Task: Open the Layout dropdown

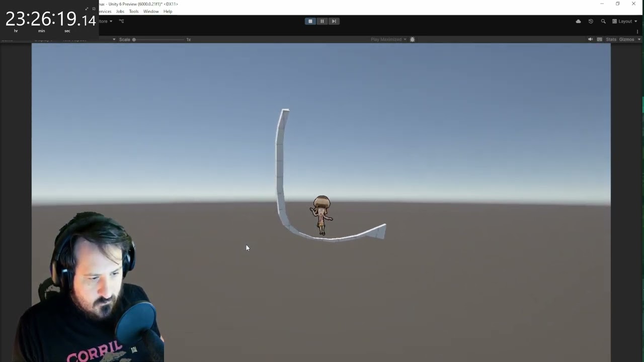Action: click(x=625, y=21)
